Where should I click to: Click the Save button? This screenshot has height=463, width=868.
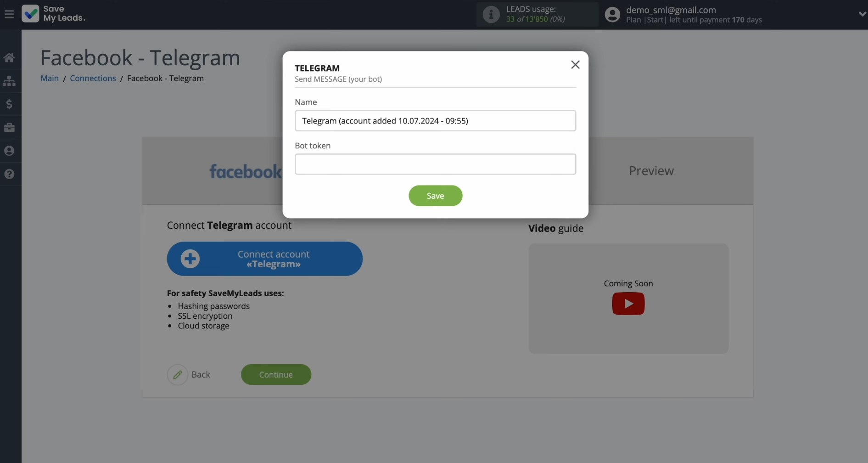(435, 196)
